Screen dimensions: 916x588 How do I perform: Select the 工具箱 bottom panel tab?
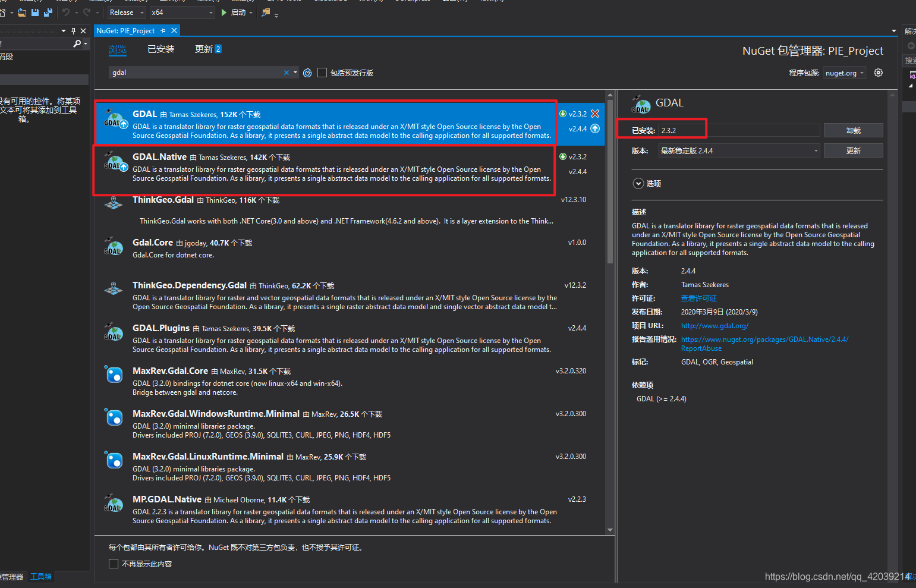coord(41,577)
